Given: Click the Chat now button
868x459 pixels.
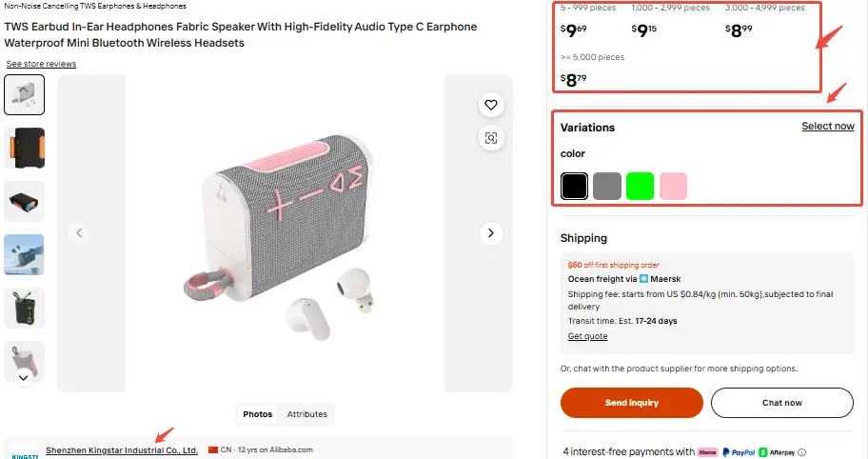Looking at the screenshot, I should [781, 403].
